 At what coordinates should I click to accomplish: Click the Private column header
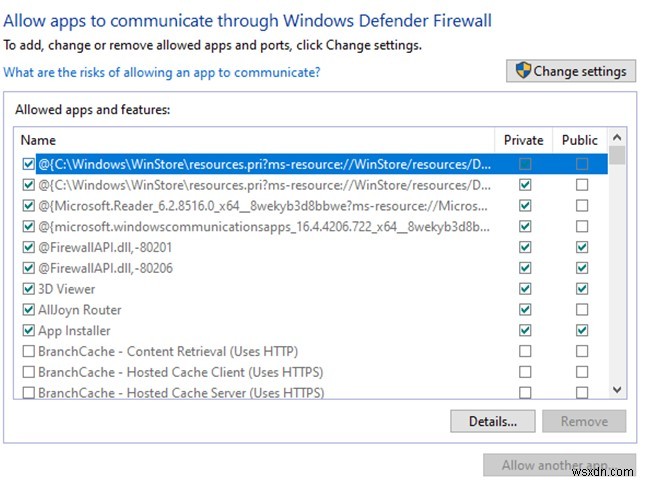tap(524, 140)
